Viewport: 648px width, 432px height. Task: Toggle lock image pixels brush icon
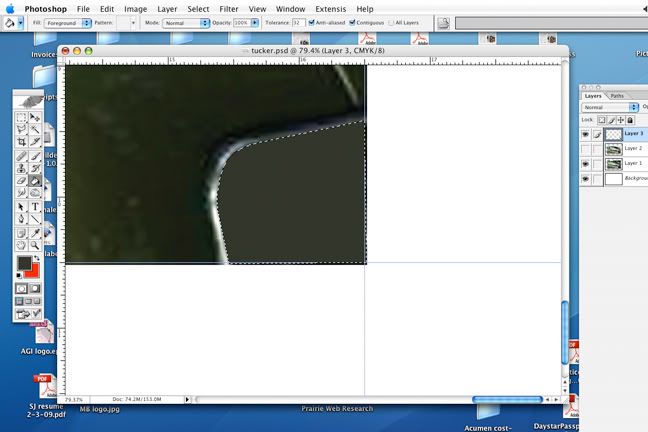612,120
